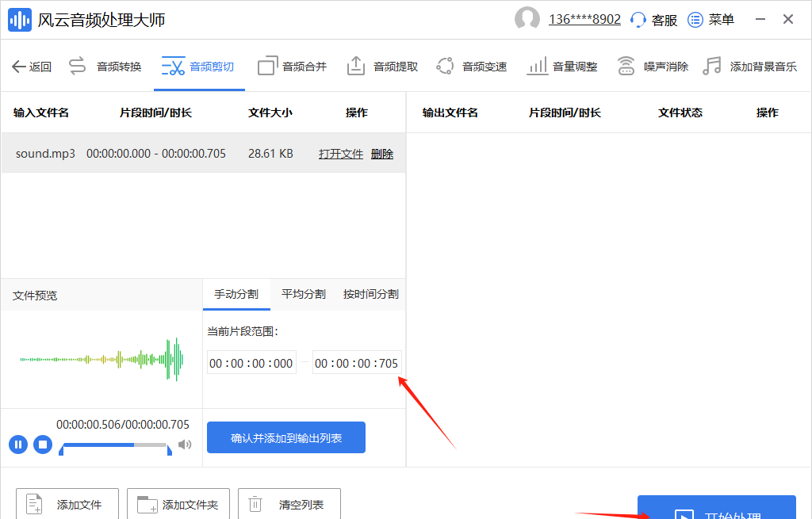812x519 pixels.
Task: Open the 噪声消除 tool
Action: pos(653,67)
